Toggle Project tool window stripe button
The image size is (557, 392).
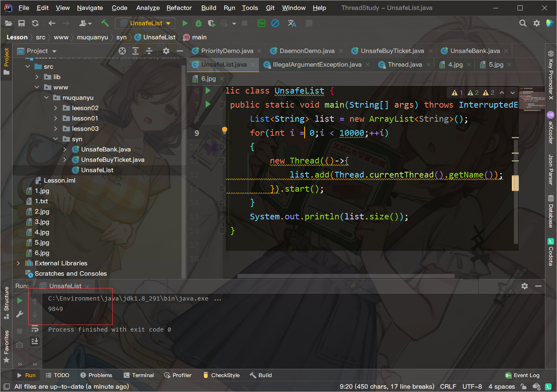click(6, 61)
